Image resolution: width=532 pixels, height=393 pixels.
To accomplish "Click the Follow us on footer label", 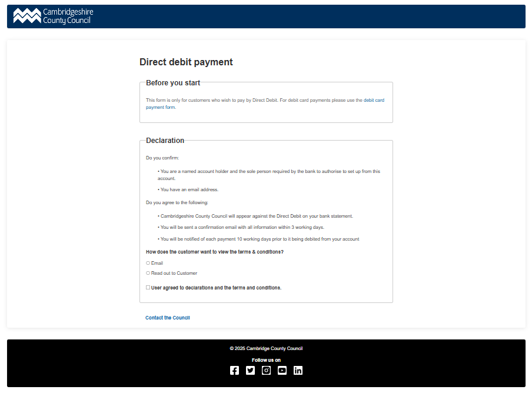I will pyautogui.click(x=266, y=359).
